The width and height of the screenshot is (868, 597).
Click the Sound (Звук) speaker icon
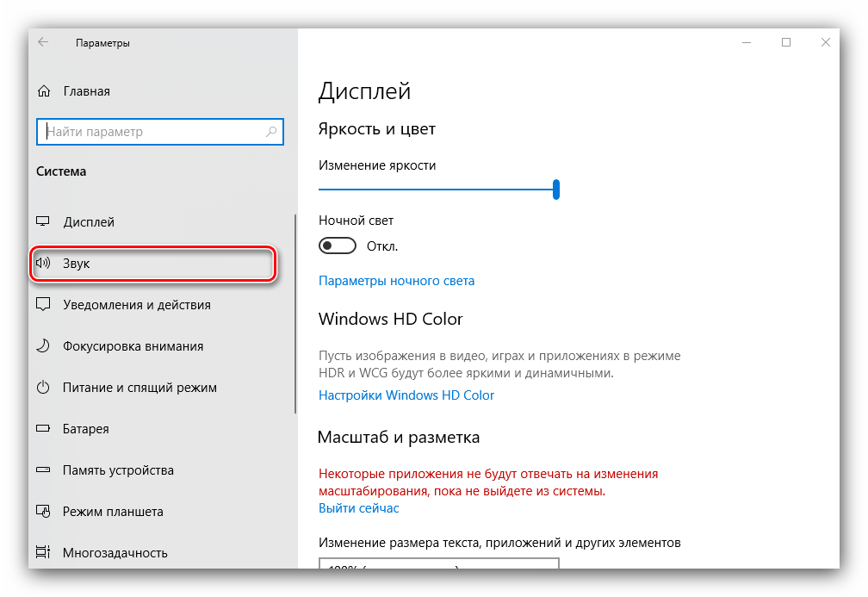pyautogui.click(x=44, y=264)
